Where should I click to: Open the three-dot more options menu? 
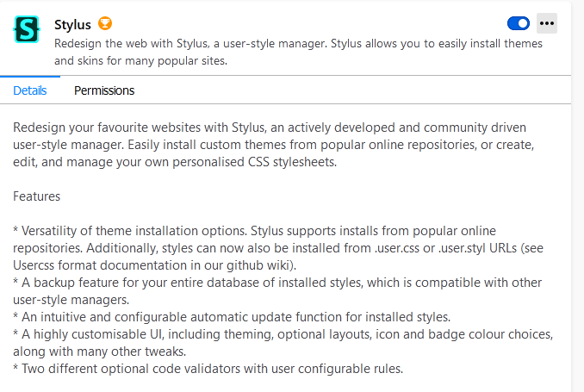[x=546, y=23]
